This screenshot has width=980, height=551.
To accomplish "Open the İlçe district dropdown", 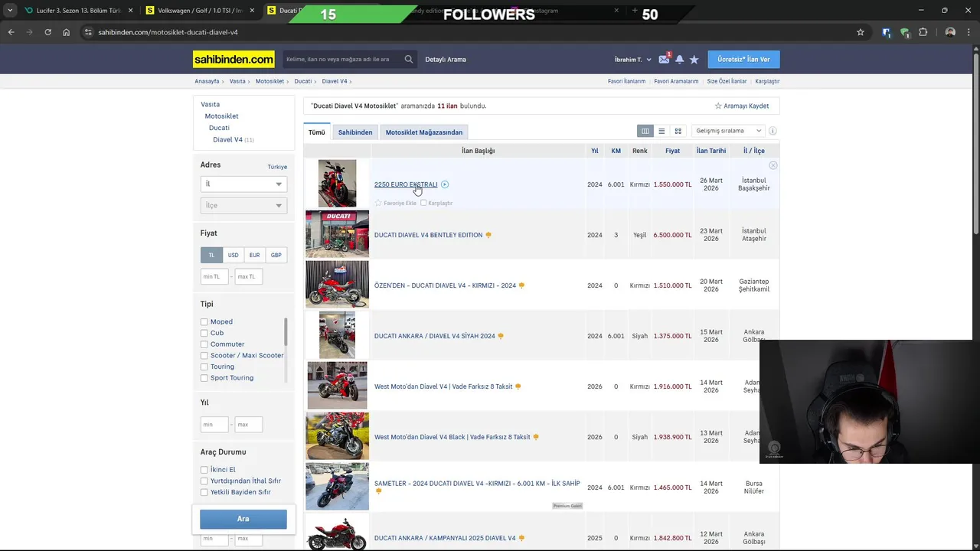I will [x=243, y=205].
